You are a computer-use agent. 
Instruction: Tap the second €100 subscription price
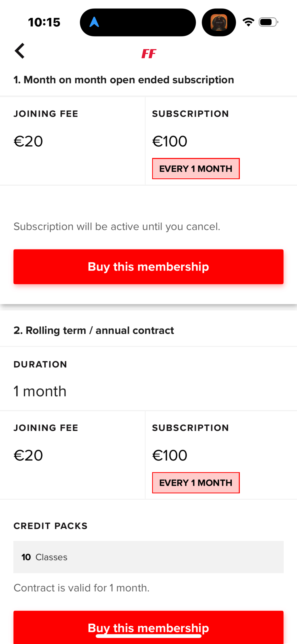click(170, 455)
